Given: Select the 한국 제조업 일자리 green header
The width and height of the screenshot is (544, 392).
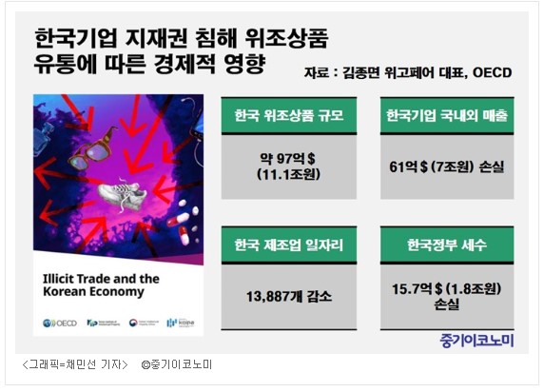Looking at the screenshot, I should (289, 245).
